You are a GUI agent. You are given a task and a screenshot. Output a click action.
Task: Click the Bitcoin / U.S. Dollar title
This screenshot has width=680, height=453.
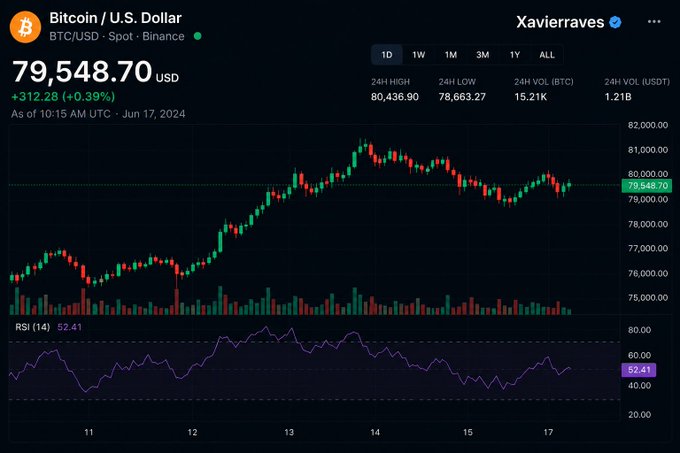(115, 18)
